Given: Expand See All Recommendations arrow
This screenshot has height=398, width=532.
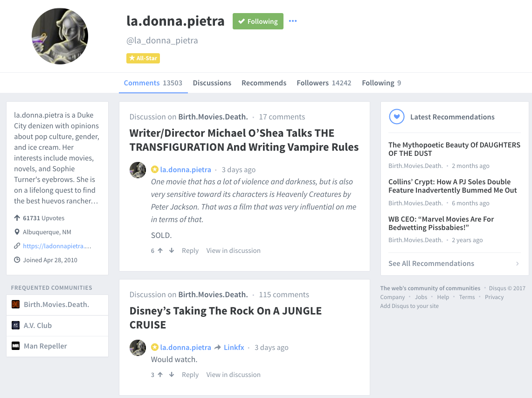Looking at the screenshot, I should 517,264.
